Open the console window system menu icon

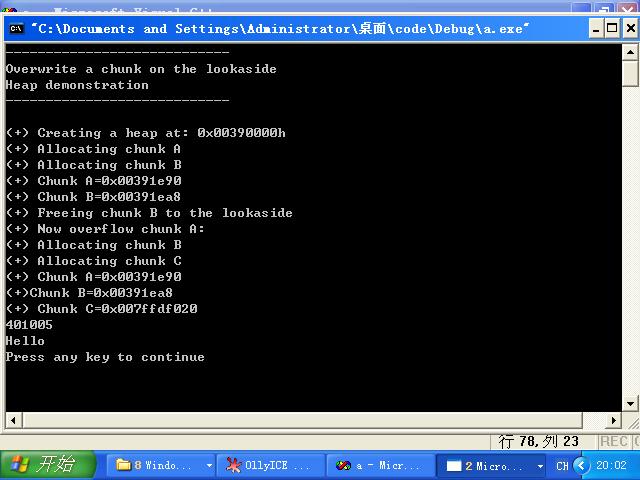(16, 28)
